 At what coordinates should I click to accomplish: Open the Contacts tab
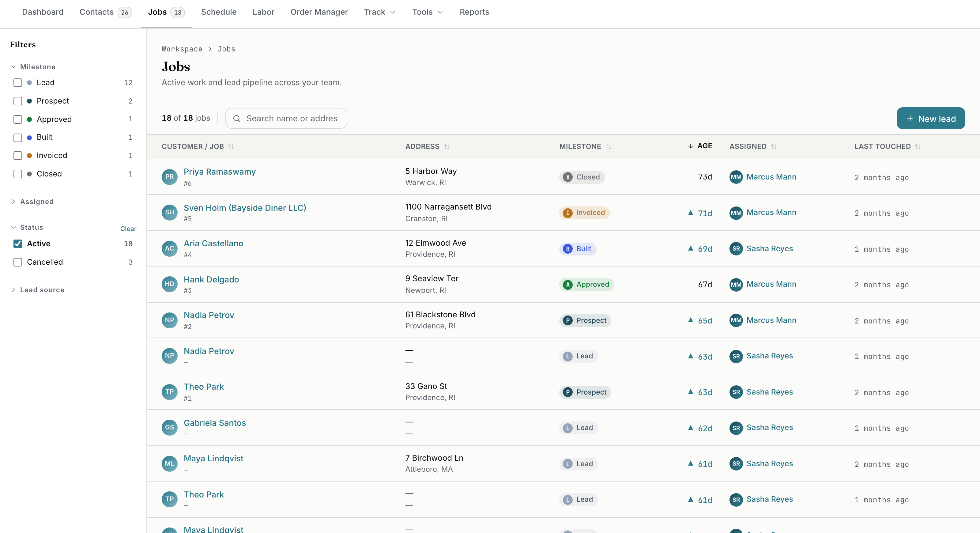(105, 12)
